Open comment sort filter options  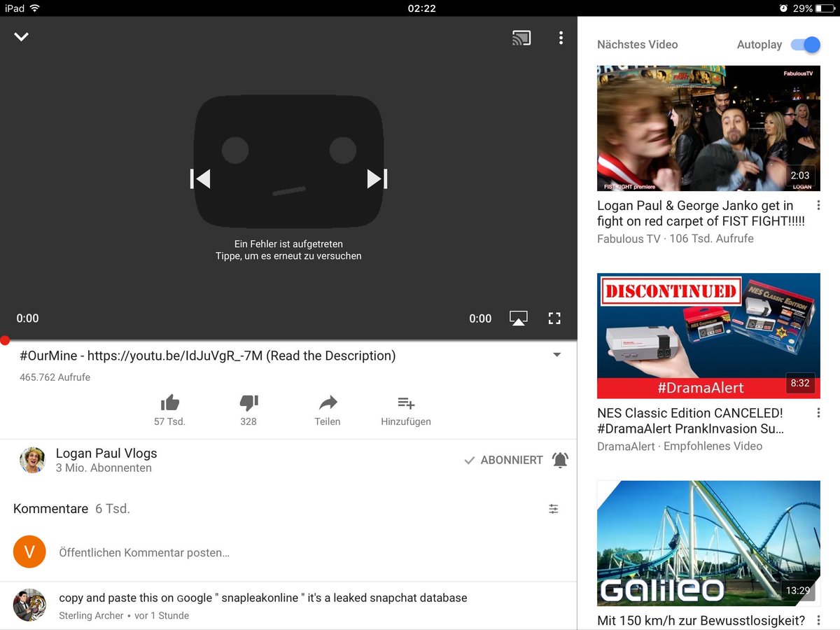(x=554, y=509)
